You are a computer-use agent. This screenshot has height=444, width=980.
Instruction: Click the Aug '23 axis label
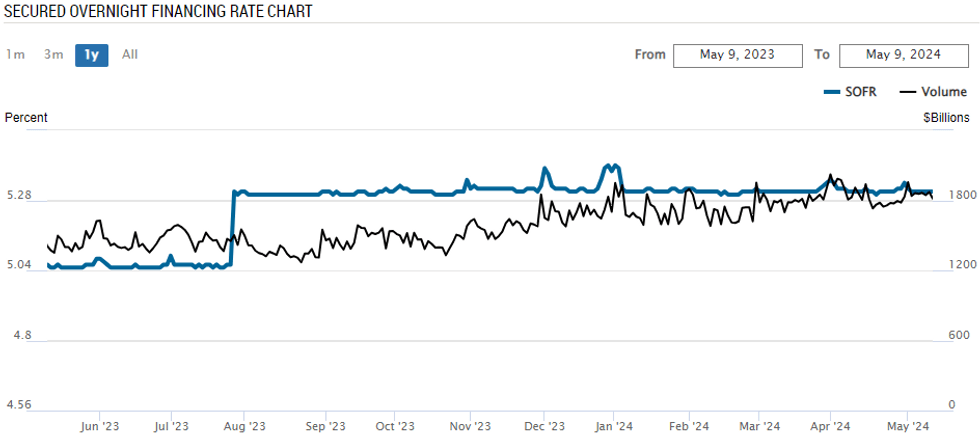[245, 425]
